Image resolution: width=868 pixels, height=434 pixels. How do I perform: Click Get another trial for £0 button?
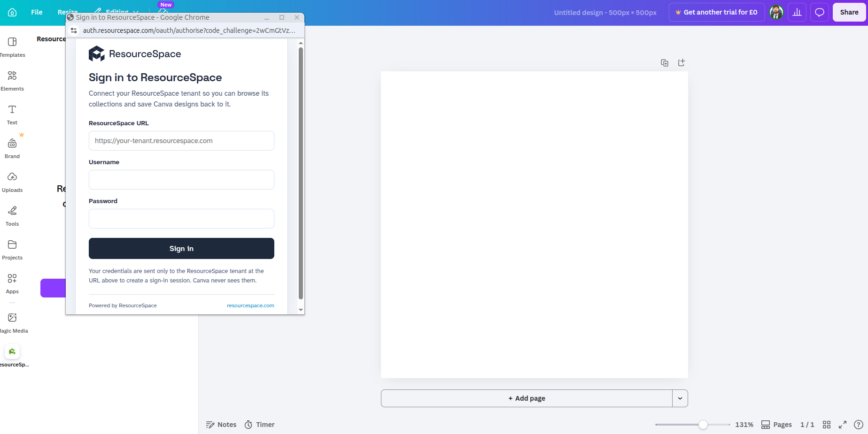point(717,12)
